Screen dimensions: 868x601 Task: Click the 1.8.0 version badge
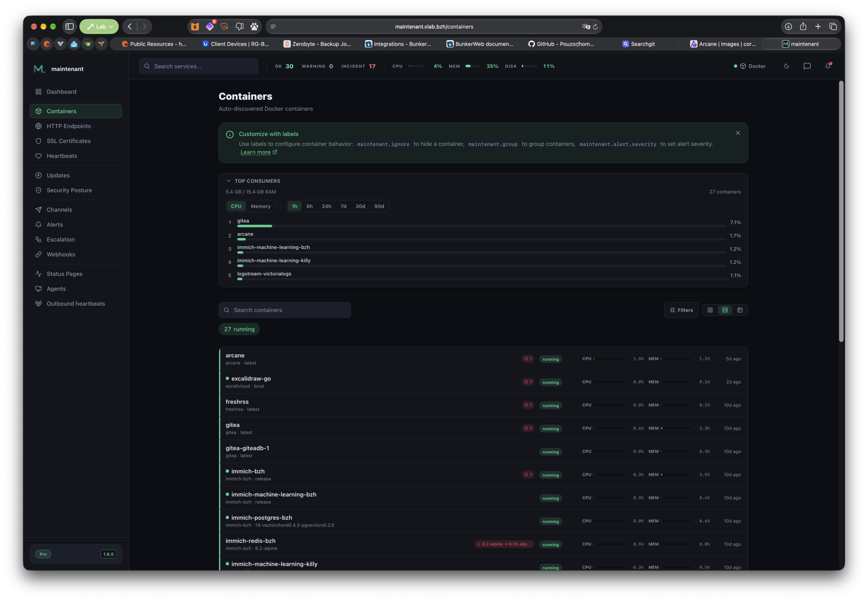(x=108, y=554)
